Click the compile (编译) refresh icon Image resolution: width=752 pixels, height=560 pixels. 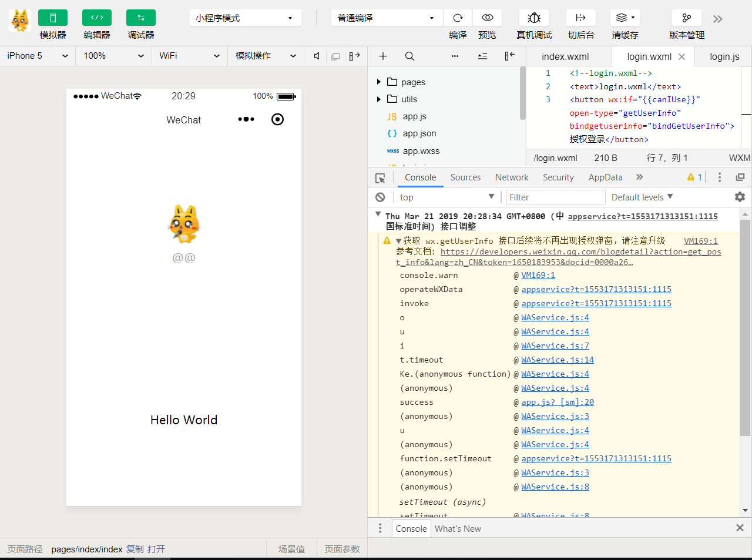click(x=458, y=18)
